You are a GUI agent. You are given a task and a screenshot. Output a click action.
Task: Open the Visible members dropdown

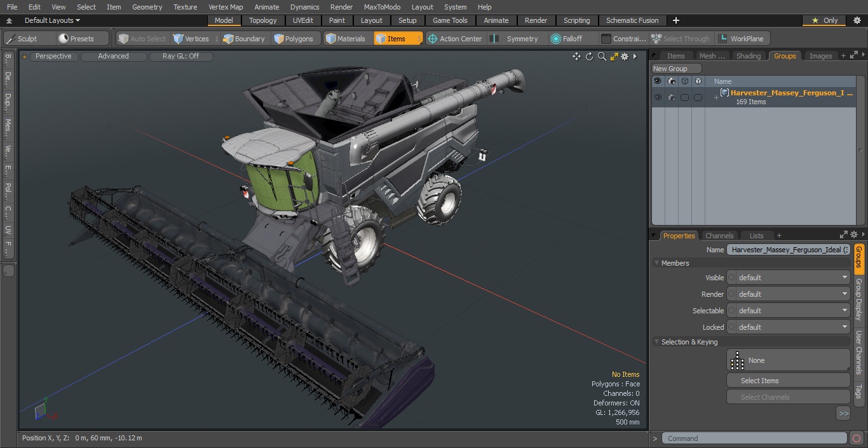tap(789, 278)
